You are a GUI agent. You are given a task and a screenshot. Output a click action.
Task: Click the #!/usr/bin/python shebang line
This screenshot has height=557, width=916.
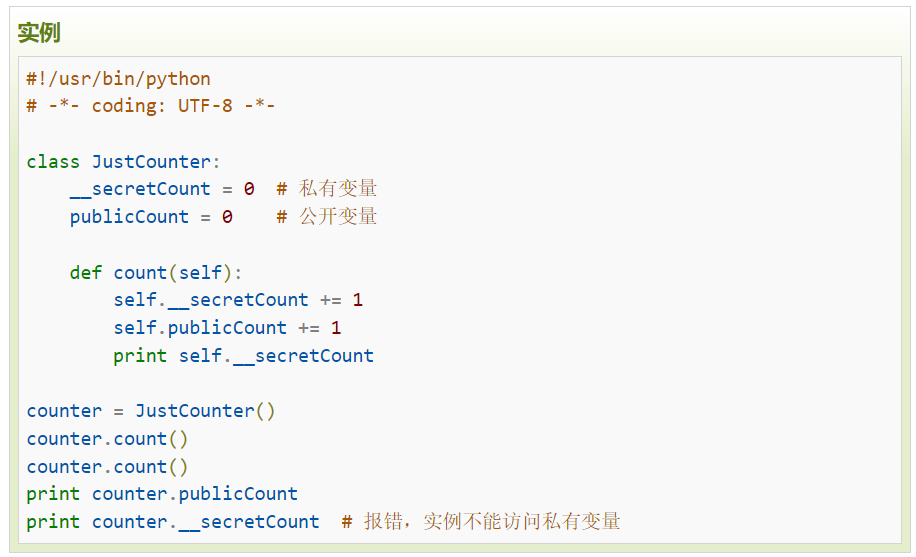pyautogui.click(x=119, y=79)
